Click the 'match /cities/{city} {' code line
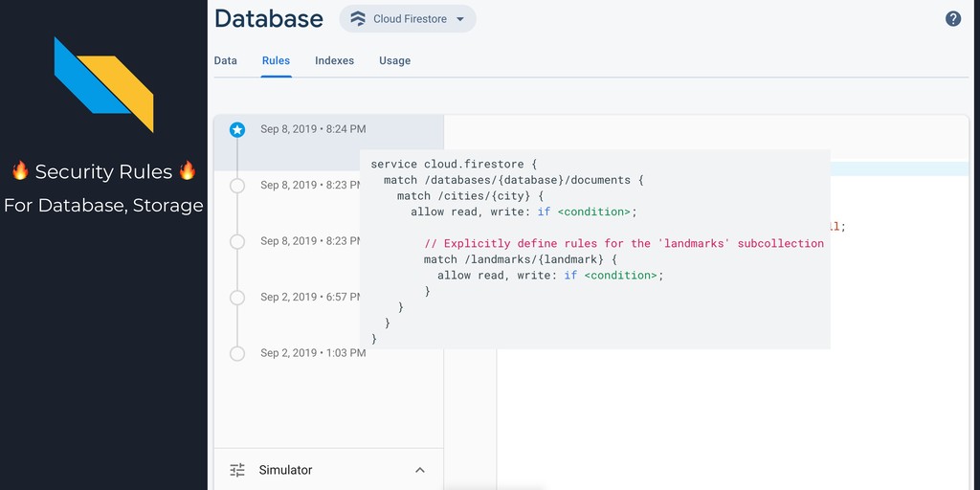Image resolution: width=980 pixels, height=490 pixels. click(x=470, y=196)
